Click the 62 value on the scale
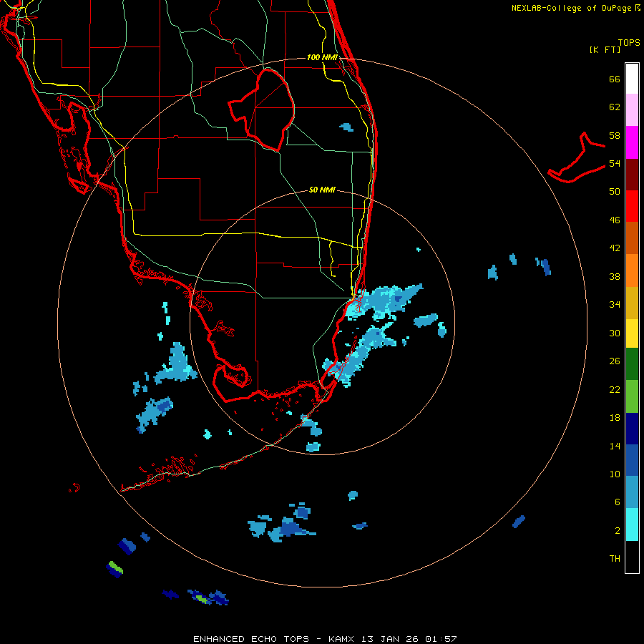 pyautogui.click(x=615, y=107)
